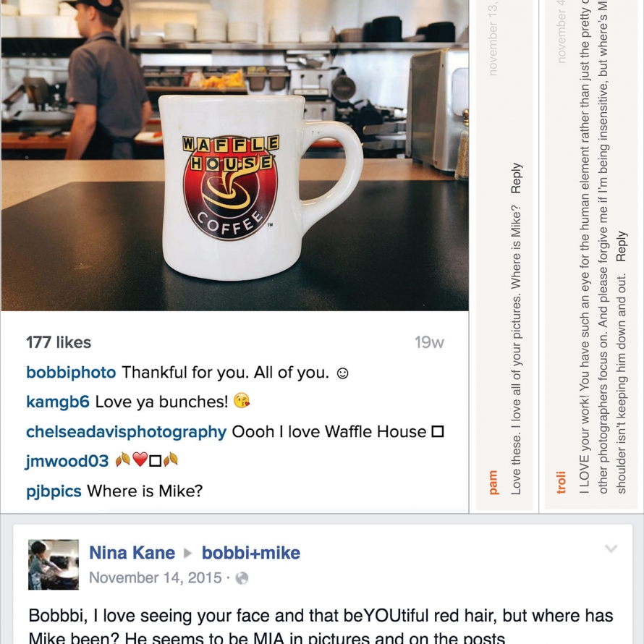Open the Nina Kane profile link
644x644 pixels.
[x=132, y=553]
